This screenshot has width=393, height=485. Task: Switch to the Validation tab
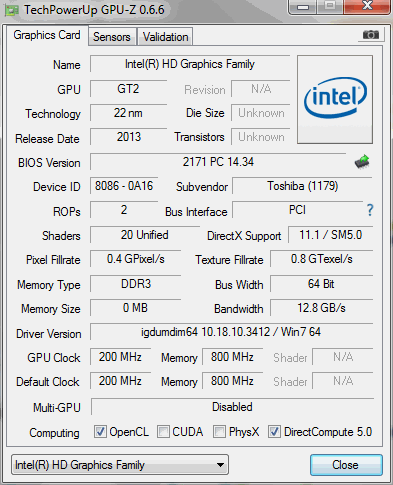(165, 37)
